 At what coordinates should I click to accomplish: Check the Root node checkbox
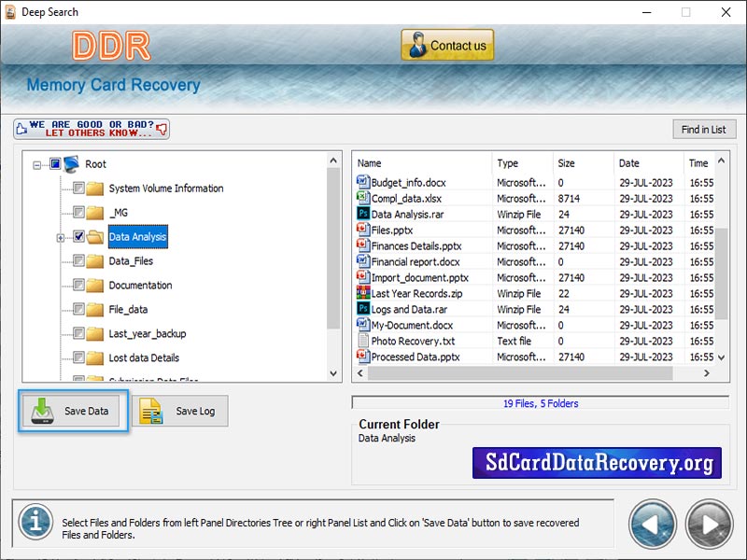click(54, 163)
